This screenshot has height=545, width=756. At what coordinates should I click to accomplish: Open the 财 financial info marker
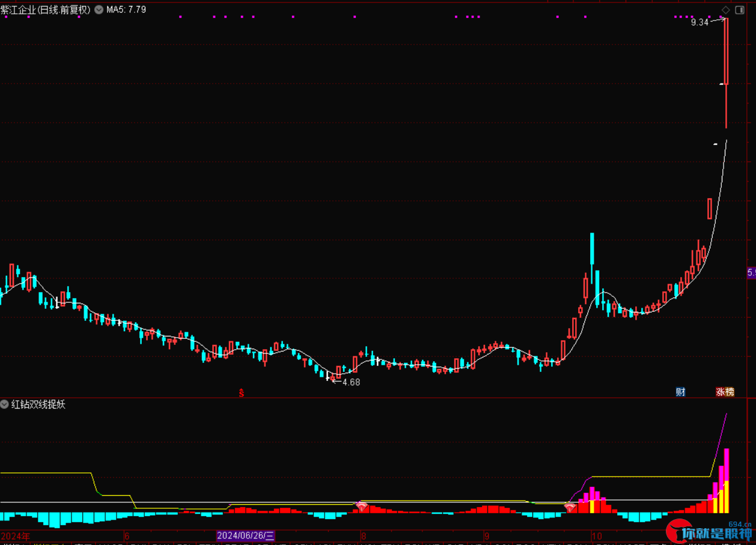coord(680,392)
